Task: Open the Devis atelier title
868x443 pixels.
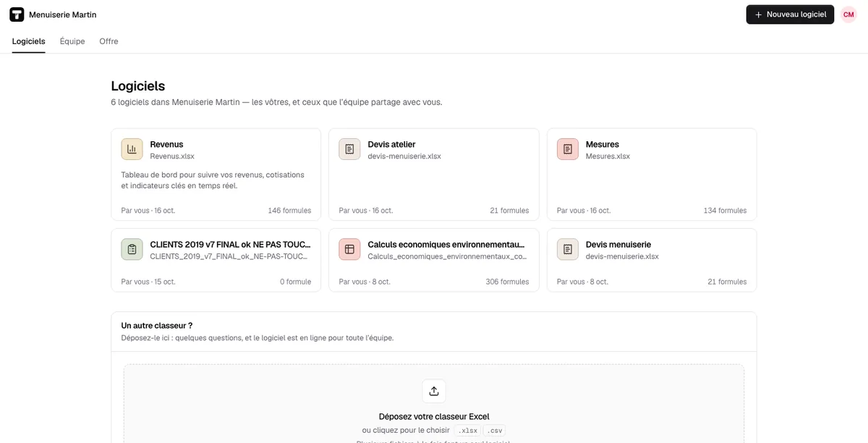Action: (391, 144)
